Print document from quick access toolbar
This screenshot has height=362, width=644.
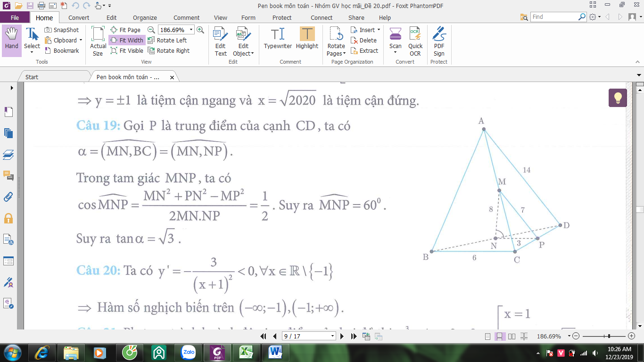[x=41, y=6]
